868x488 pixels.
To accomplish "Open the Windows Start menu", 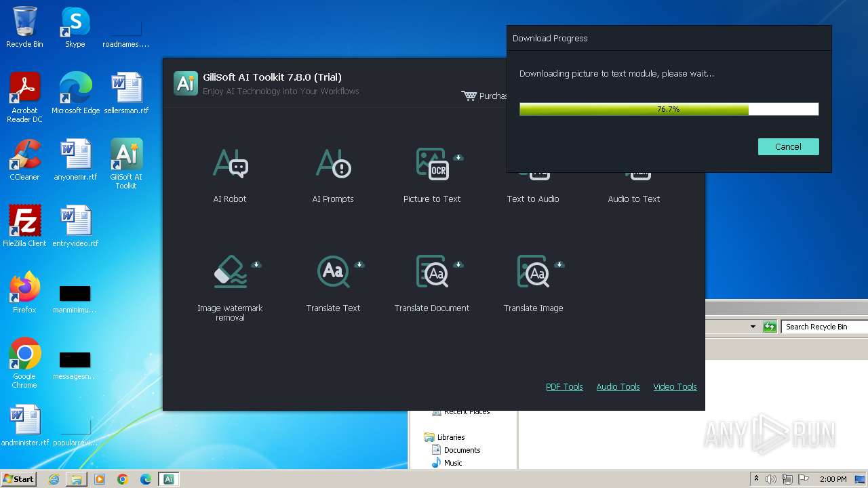I will pyautogui.click(x=18, y=479).
